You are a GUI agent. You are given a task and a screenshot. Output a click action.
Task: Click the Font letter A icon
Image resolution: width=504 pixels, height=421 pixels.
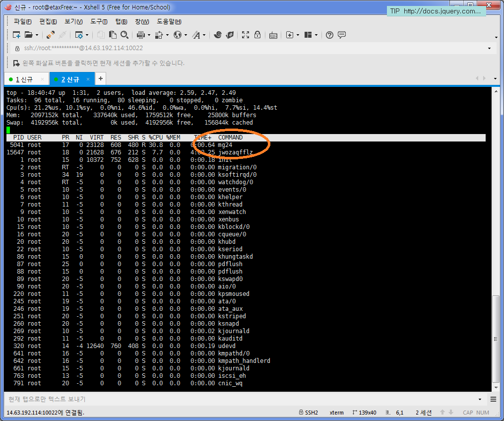click(x=196, y=35)
